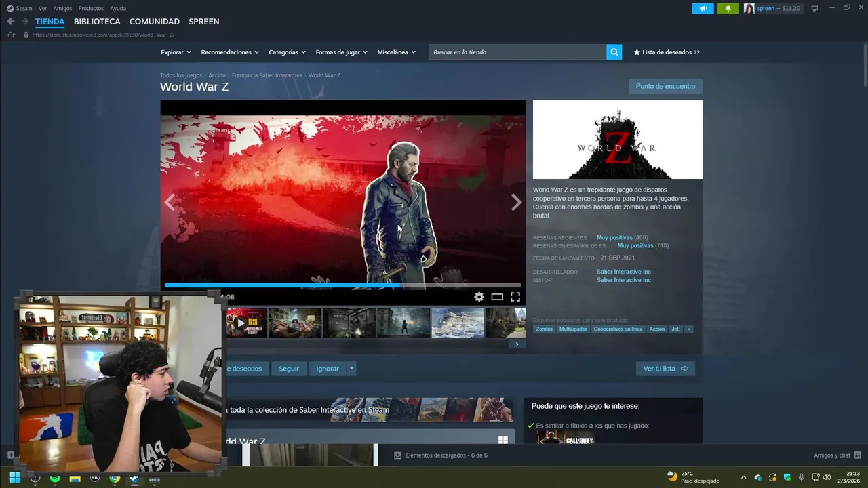Switch to the COMUNIDAD tab

click(x=155, y=22)
